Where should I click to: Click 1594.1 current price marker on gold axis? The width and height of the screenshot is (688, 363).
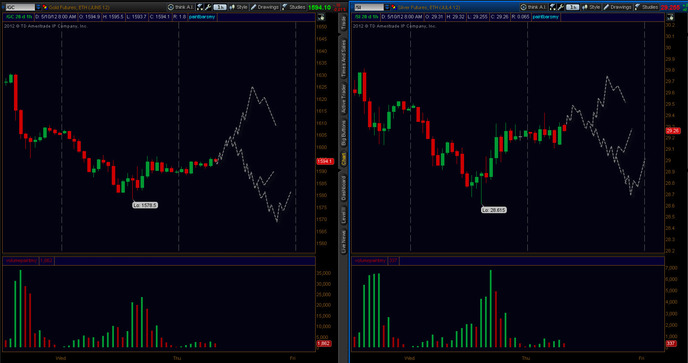click(x=325, y=162)
